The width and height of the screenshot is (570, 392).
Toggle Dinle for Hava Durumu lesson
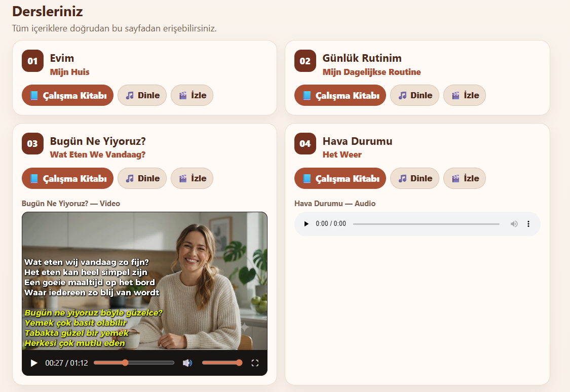(x=415, y=178)
